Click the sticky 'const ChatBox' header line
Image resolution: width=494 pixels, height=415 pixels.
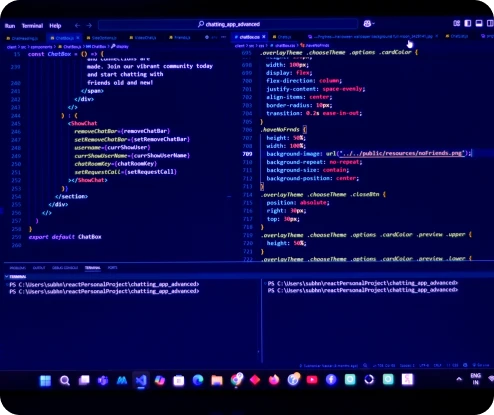pos(66,54)
